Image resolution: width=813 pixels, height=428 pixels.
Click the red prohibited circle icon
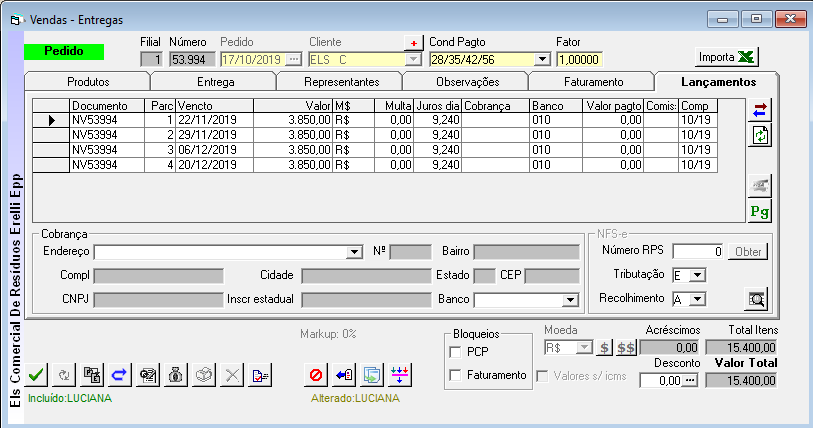pos(316,375)
